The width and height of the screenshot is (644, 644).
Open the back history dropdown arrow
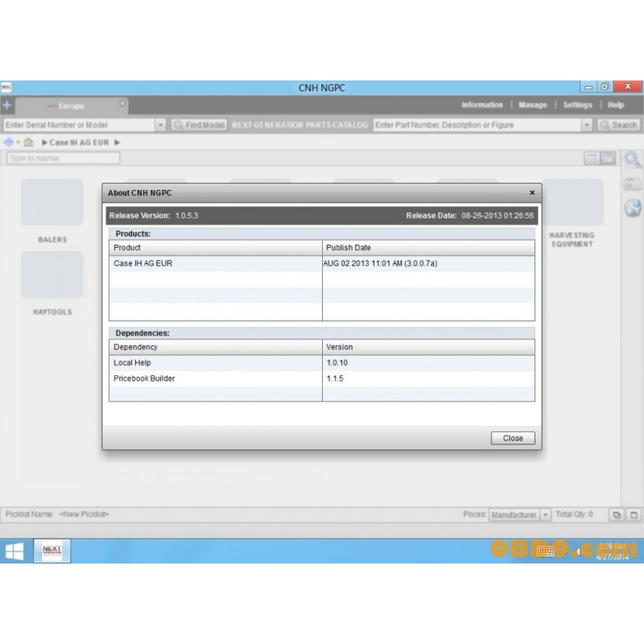18,142
